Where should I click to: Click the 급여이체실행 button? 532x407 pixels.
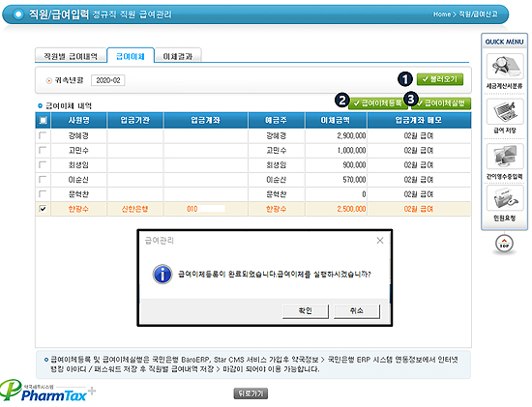pyautogui.click(x=441, y=102)
